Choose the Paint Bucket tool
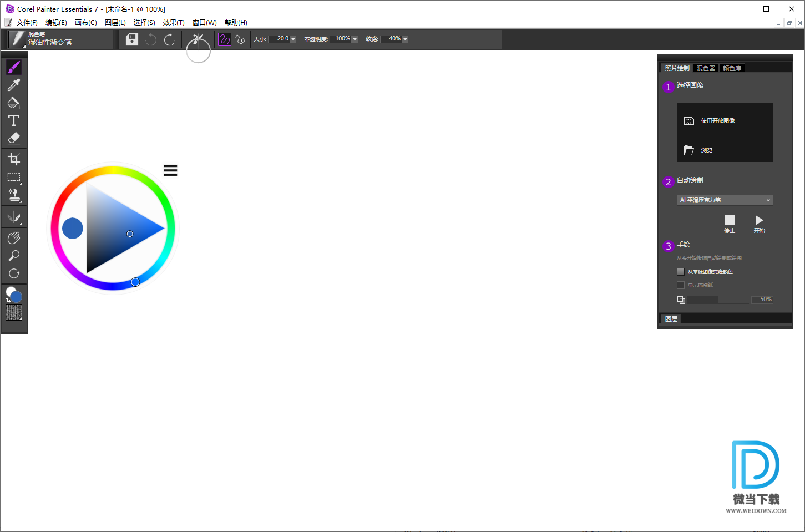 (x=14, y=103)
